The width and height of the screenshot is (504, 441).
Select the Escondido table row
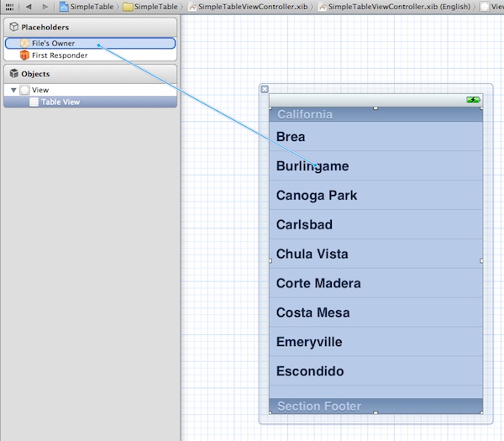tap(375, 371)
